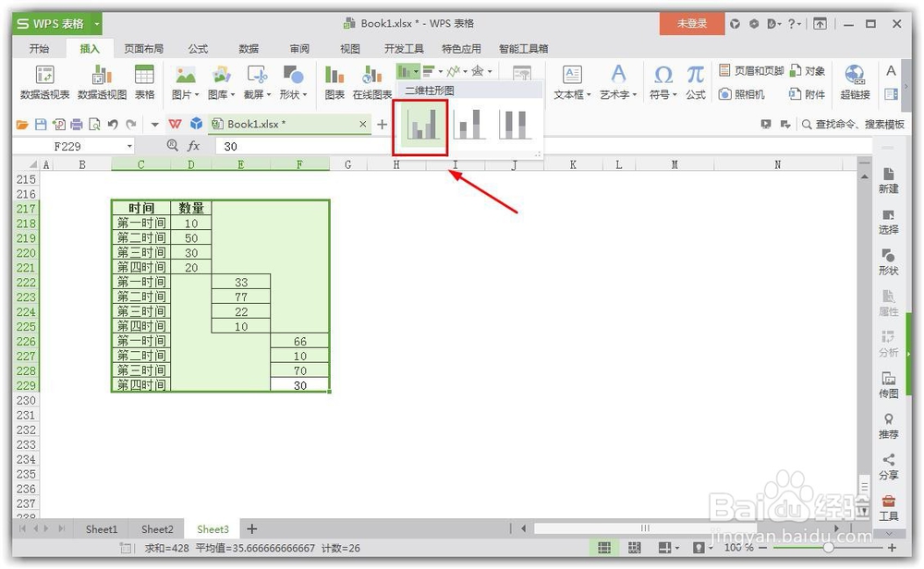Close the Book1.xlsx document tab
Screen dimensions: 924x569
[362, 122]
